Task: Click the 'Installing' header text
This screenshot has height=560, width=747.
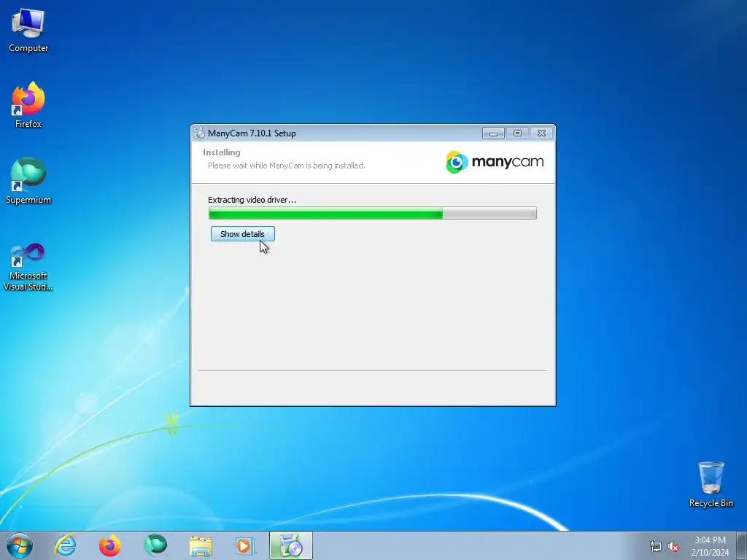Action: [x=222, y=152]
